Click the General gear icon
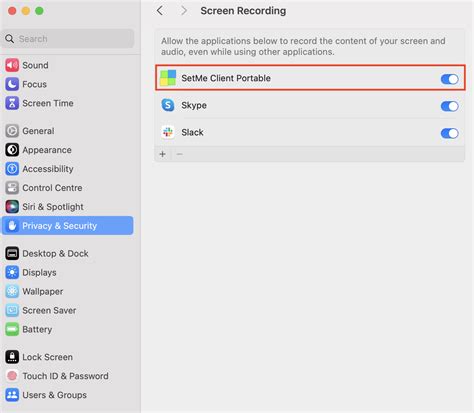The height and width of the screenshot is (413, 474). click(x=12, y=131)
